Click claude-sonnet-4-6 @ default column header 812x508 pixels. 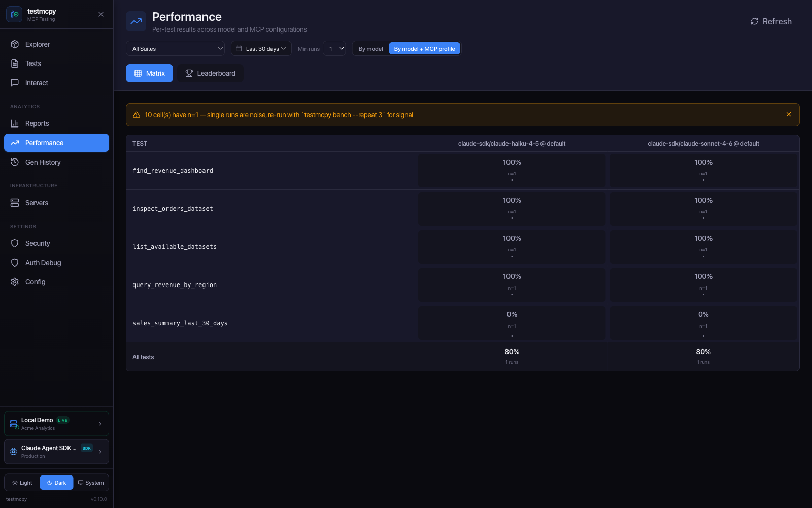tap(703, 144)
